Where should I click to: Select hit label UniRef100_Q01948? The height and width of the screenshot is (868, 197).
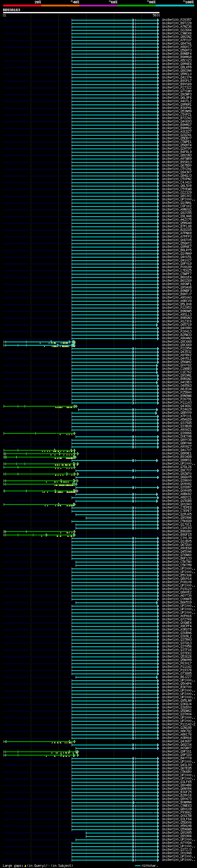pos(177,853)
